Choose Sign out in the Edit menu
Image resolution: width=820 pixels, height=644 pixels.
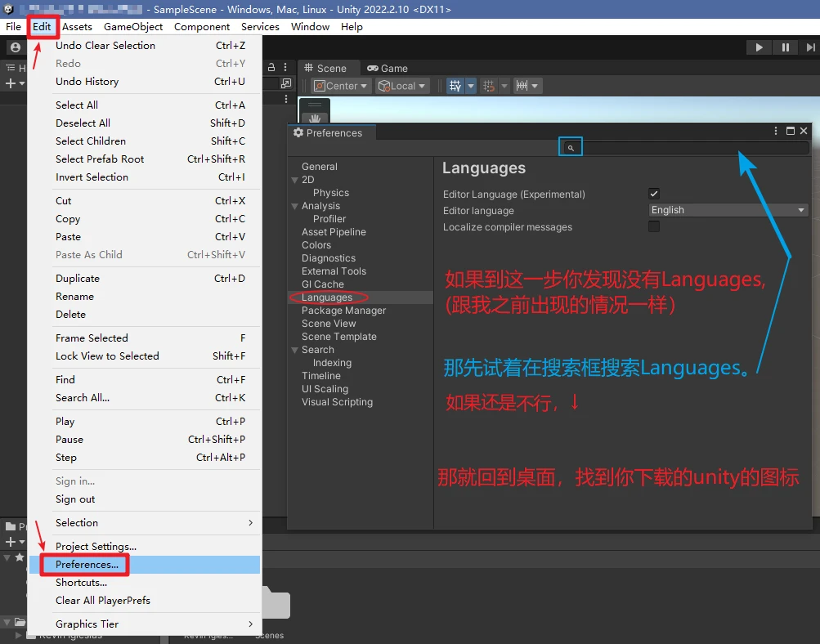[x=145, y=499]
